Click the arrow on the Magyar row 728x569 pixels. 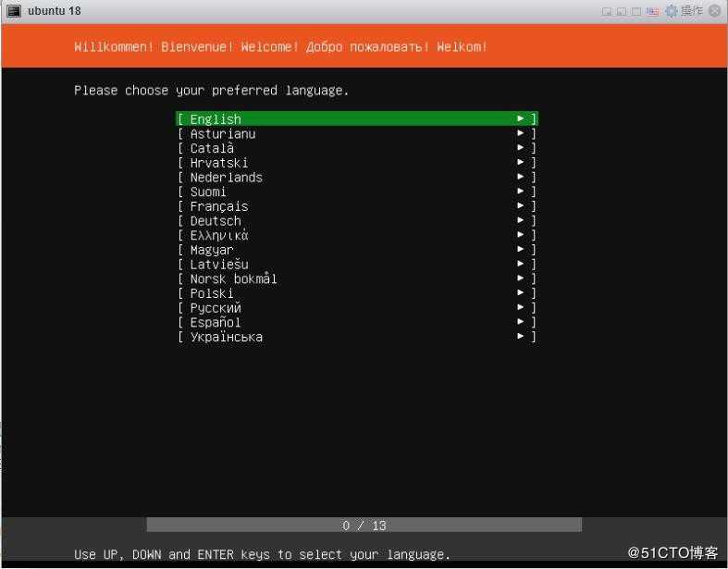pyautogui.click(x=521, y=249)
